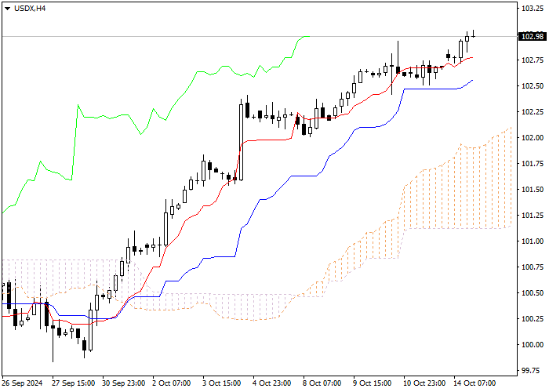Click the 100.25 price axis label
Image resolution: width=549 pixels, height=392 pixels.
pyautogui.click(x=533, y=319)
